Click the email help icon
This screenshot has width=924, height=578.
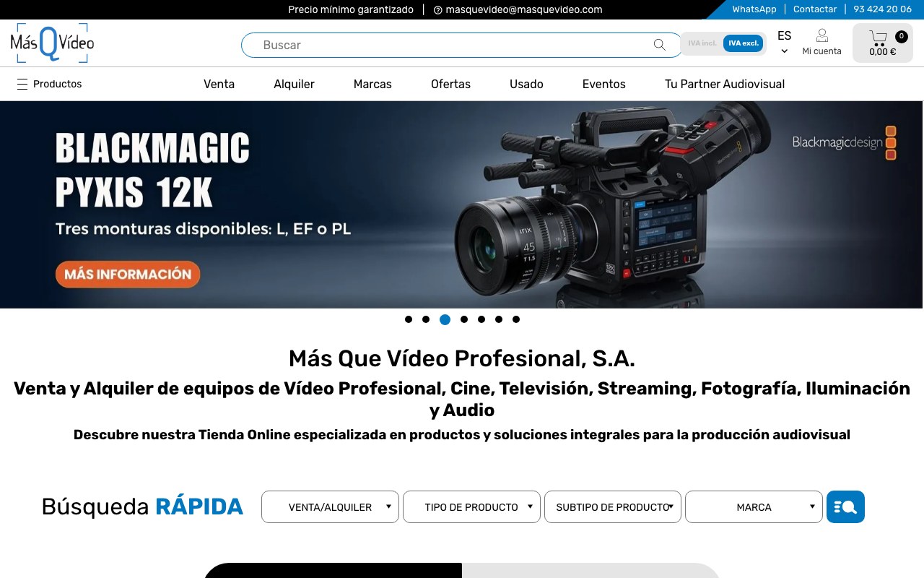(x=437, y=10)
